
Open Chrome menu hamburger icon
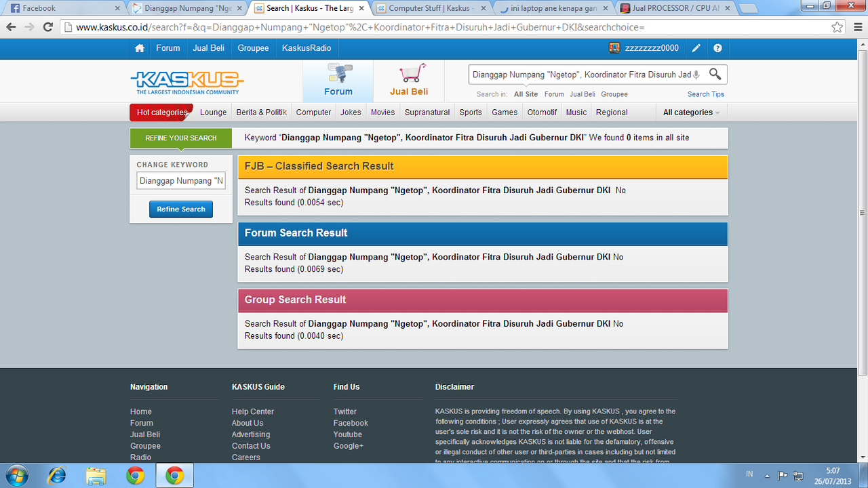[x=856, y=27]
